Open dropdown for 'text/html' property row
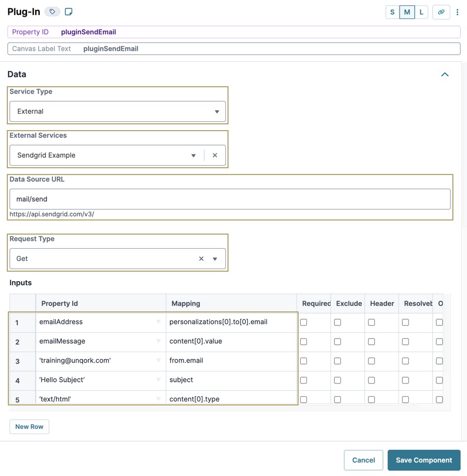 pyautogui.click(x=158, y=399)
